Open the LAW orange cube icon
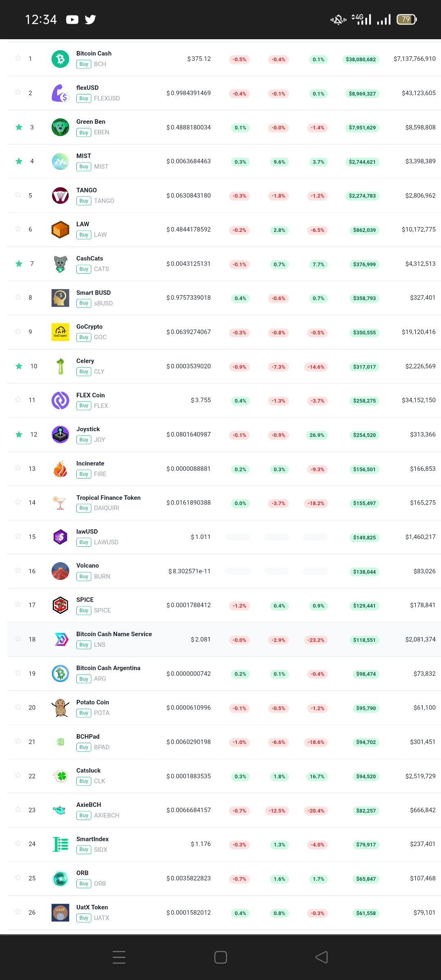The height and width of the screenshot is (980, 441). coord(60,229)
